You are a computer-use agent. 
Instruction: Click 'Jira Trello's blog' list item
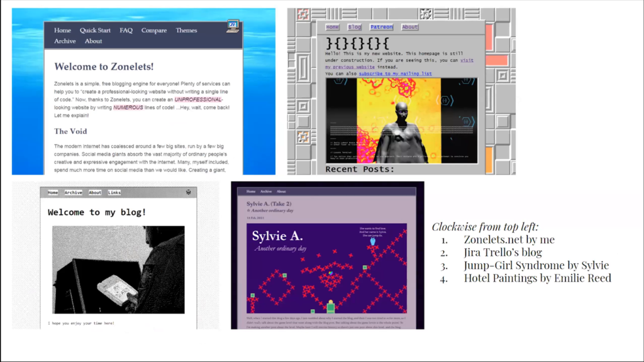(x=503, y=252)
